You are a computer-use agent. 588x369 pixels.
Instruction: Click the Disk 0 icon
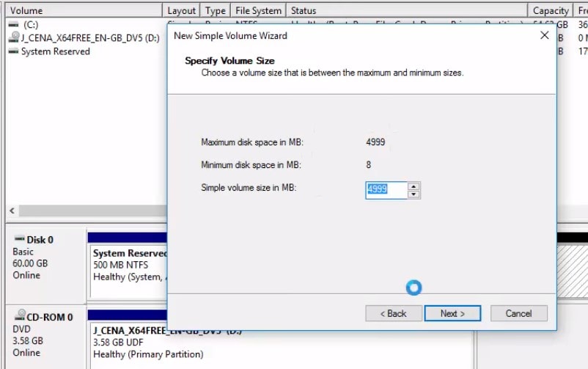(19, 240)
